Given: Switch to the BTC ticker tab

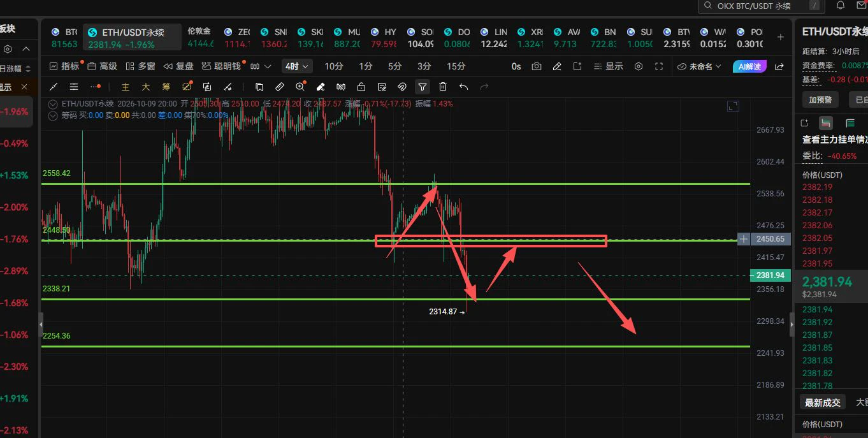Looking at the screenshot, I should click(63, 38).
